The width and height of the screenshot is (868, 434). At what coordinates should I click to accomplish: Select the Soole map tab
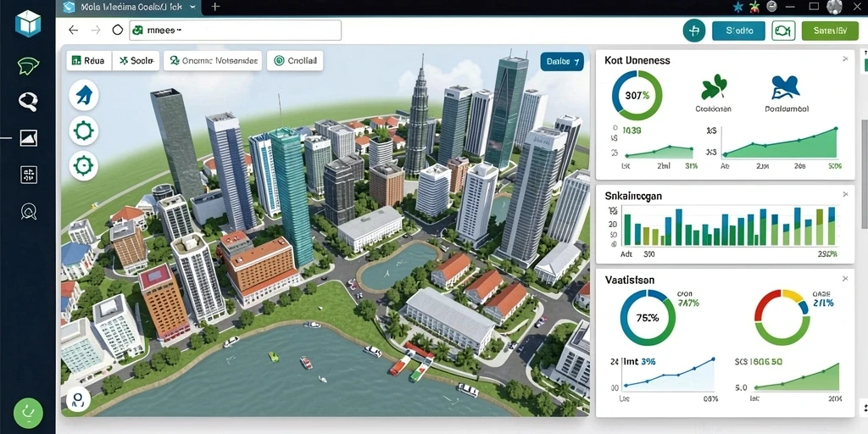click(136, 61)
